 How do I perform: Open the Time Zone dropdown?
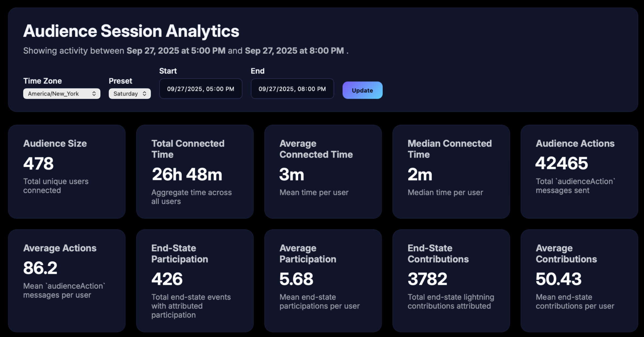tap(62, 93)
